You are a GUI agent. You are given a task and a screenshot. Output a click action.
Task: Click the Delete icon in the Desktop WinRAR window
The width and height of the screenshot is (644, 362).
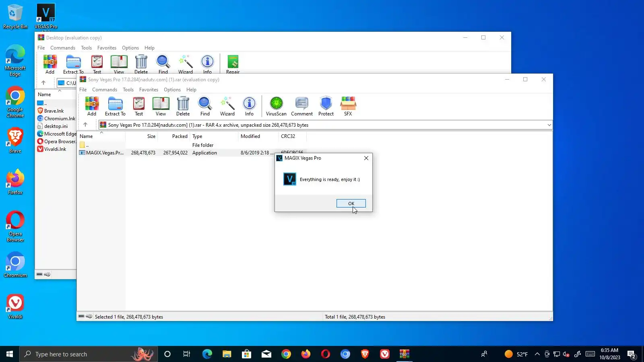click(141, 64)
